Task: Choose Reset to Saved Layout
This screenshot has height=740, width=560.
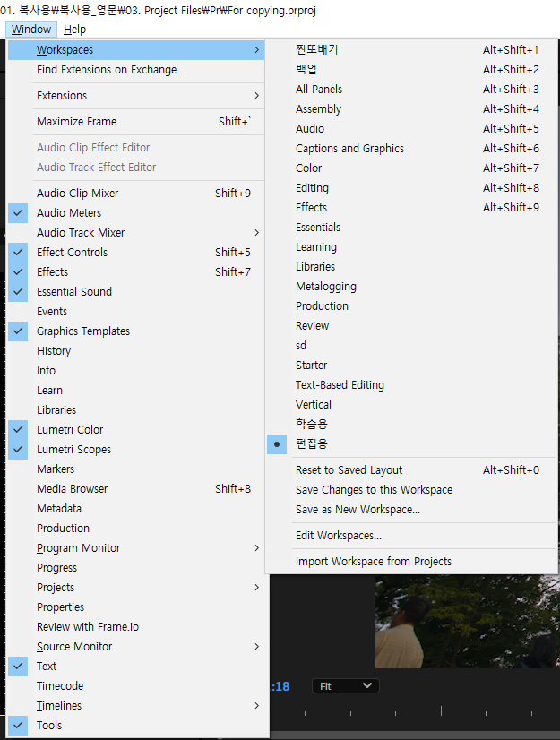Action: pyautogui.click(x=411, y=470)
